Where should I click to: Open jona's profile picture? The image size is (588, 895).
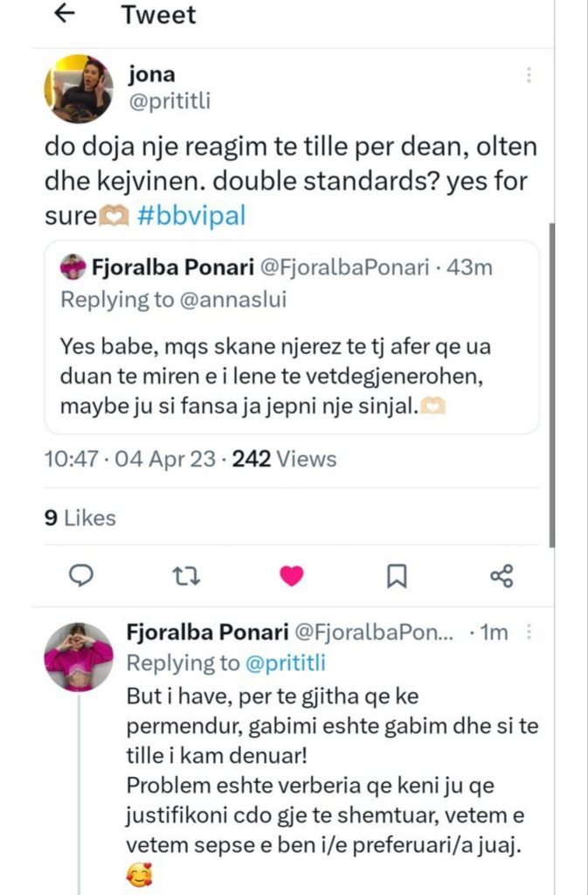coord(78,89)
